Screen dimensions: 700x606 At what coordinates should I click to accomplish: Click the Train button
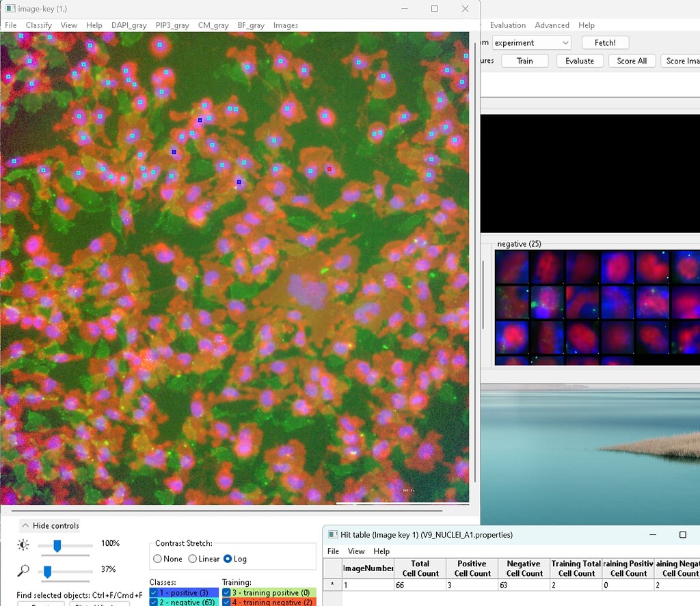[524, 60]
